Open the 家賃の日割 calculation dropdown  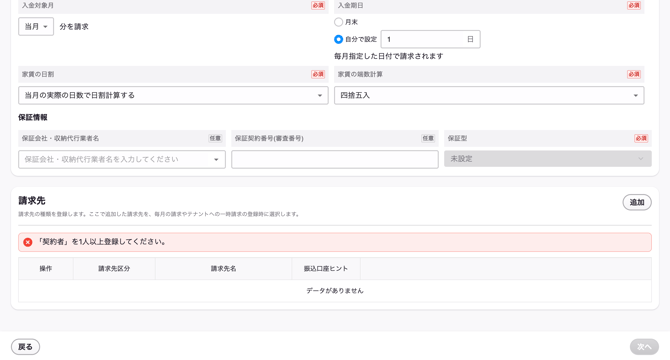[173, 95]
